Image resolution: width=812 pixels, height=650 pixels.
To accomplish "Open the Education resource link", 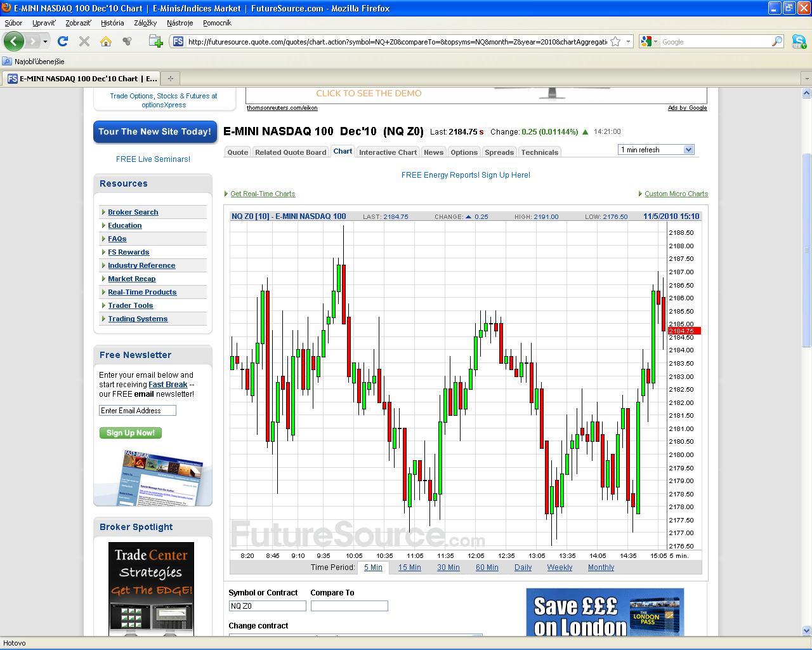I will click(x=125, y=225).
